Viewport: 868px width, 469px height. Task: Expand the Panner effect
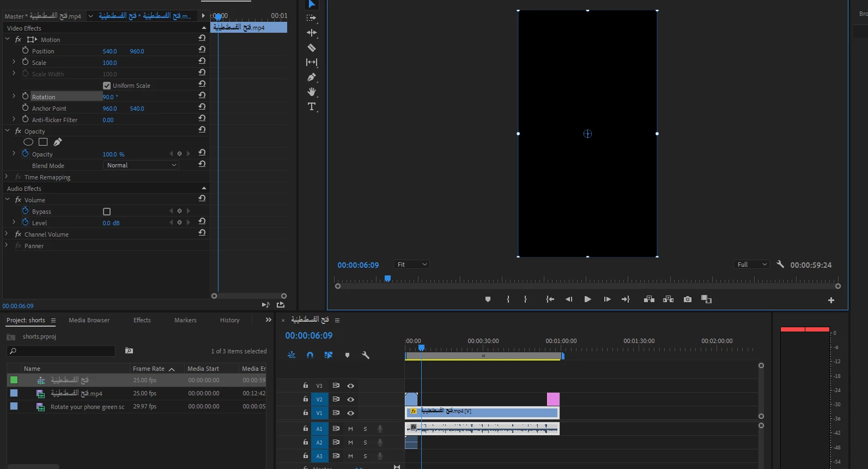pos(7,245)
